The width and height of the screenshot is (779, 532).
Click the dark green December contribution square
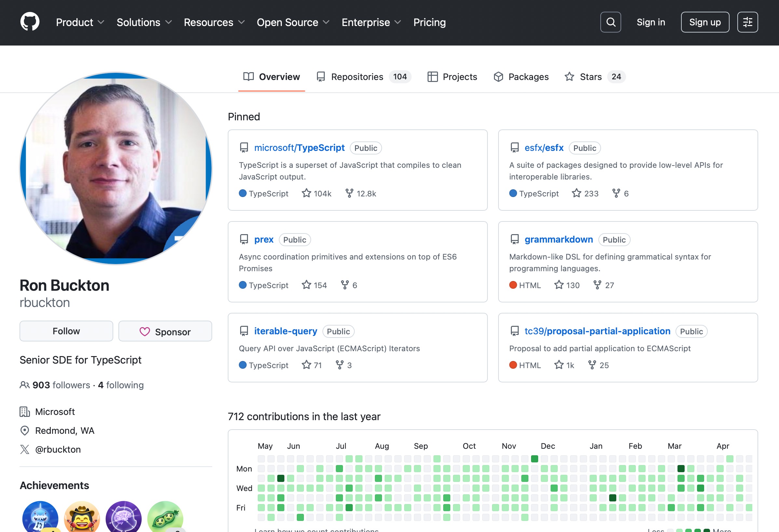pyautogui.click(x=534, y=459)
